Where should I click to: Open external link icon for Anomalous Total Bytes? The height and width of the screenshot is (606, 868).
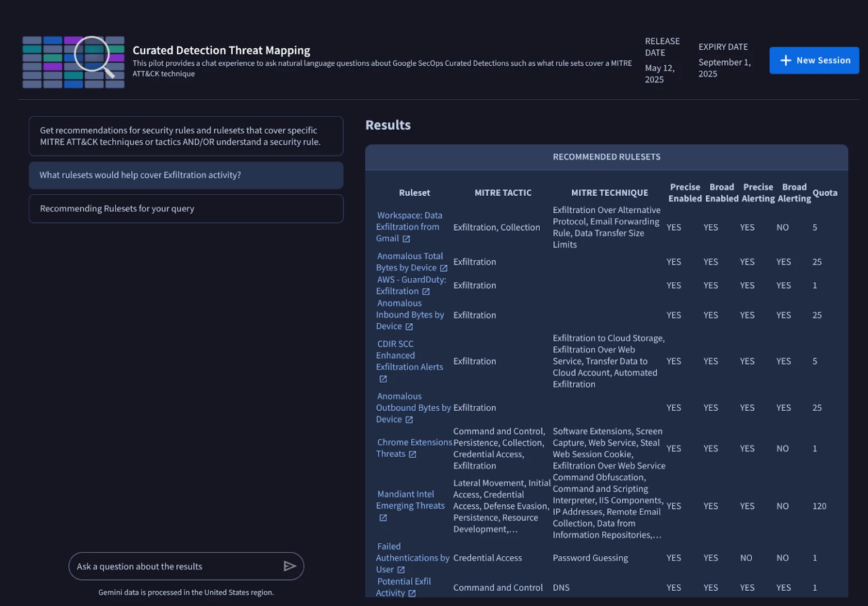tap(444, 268)
